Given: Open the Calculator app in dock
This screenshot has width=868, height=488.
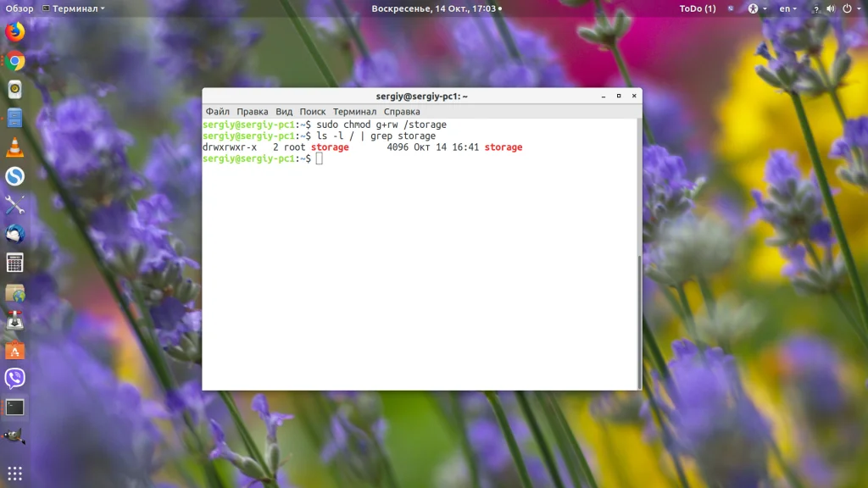Looking at the screenshot, I should (15, 263).
